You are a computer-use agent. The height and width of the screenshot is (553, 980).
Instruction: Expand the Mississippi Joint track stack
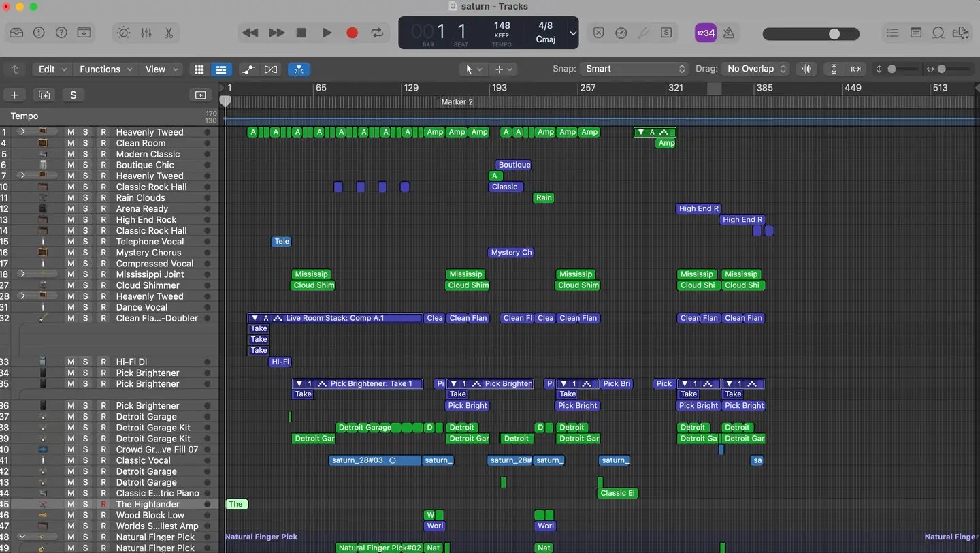point(22,274)
